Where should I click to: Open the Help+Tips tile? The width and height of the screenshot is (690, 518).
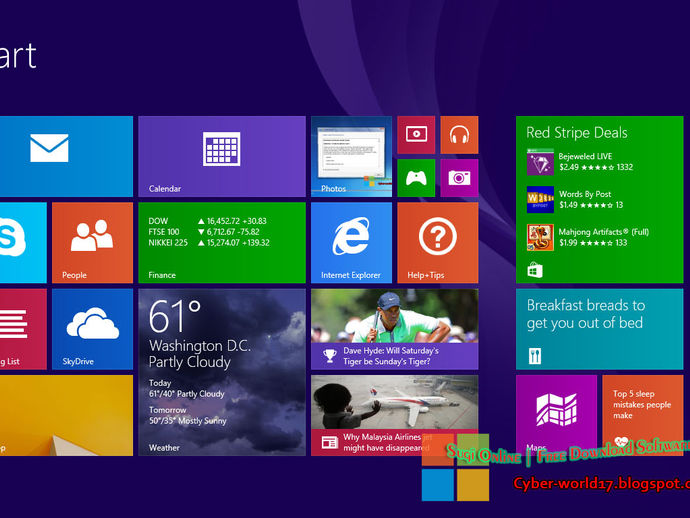(438, 242)
